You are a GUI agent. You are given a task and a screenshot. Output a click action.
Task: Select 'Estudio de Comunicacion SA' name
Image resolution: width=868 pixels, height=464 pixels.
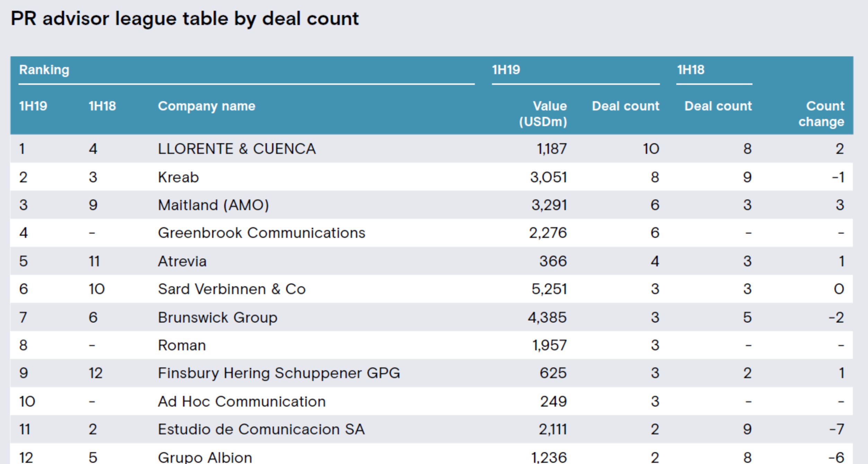click(261, 429)
